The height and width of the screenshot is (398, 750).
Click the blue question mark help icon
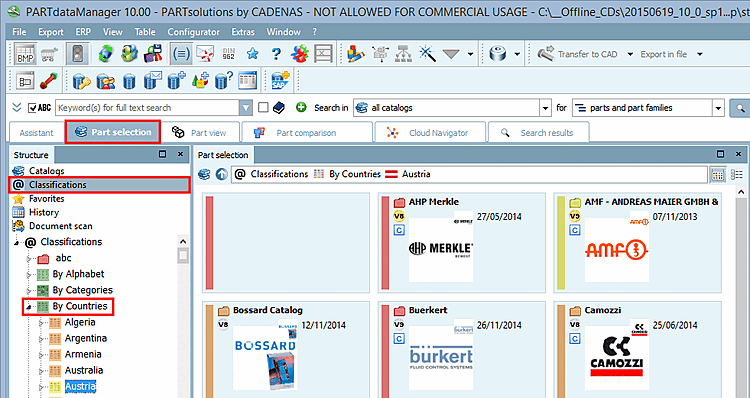coord(276,54)
